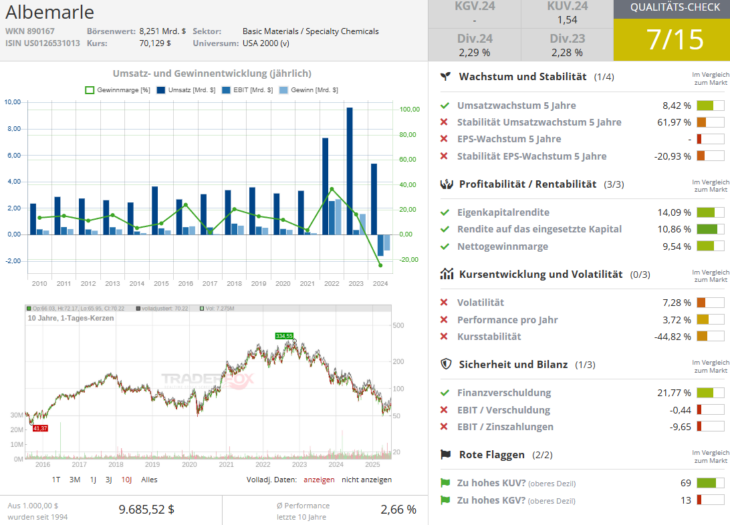Toggle the Gewinn [Mrd. $] legend entry
The width and height of the screenshot is (730, 525).
[x=309, y=90]
